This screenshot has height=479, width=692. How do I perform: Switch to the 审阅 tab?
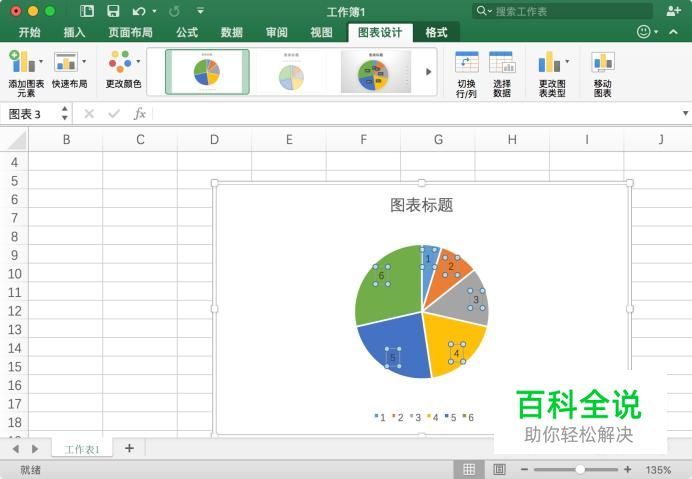point(277,32)
